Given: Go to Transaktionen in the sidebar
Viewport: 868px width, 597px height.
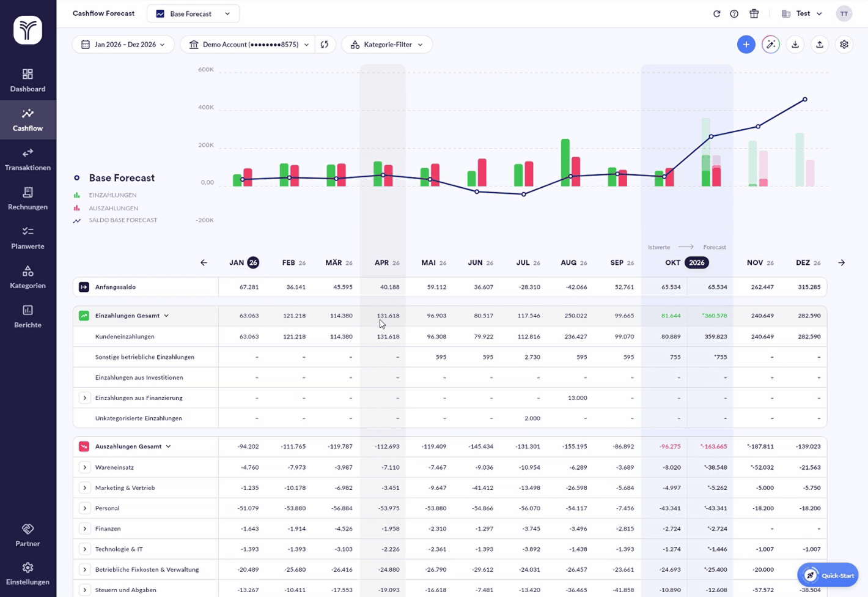Looking at the screenshot, I should pos(28,159).
